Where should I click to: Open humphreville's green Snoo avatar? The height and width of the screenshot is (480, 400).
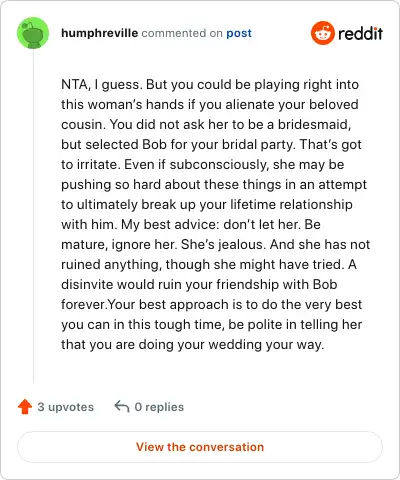coord(33,33)
